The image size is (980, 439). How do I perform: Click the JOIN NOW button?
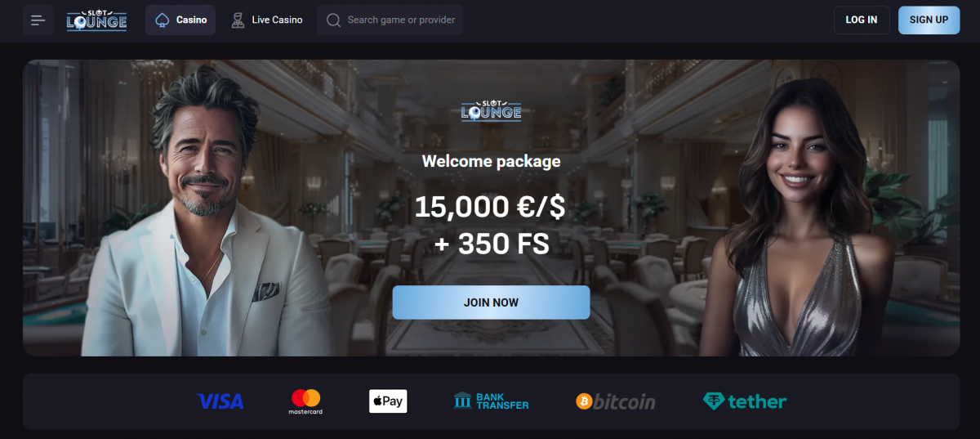click(491, 302)
